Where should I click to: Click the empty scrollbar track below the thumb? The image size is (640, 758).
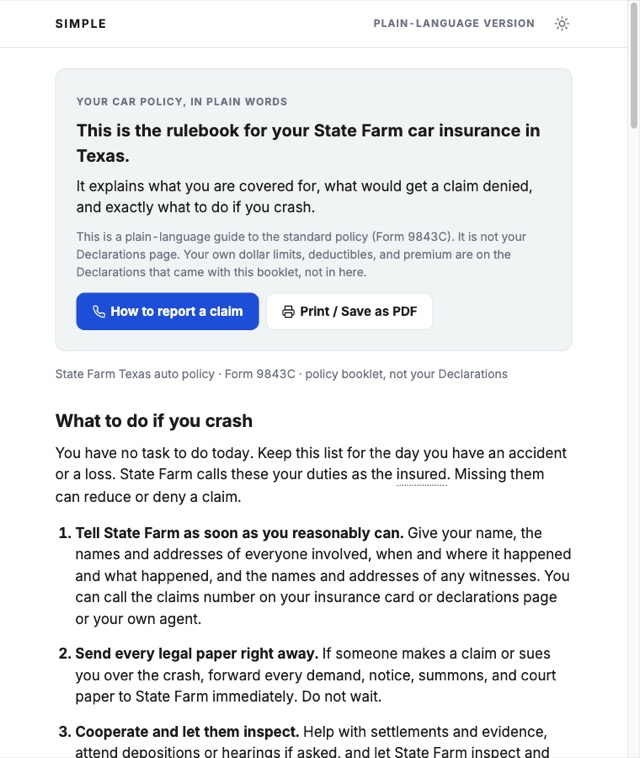[634, 435]
